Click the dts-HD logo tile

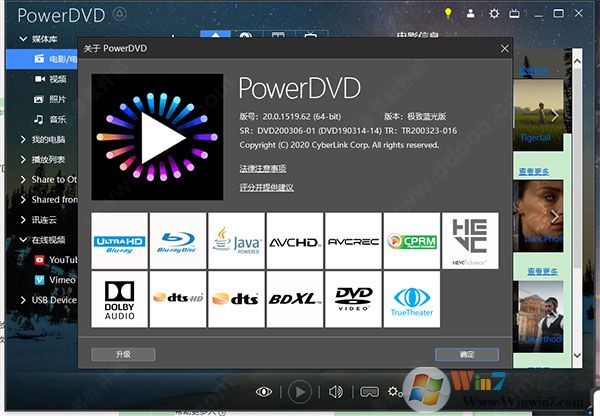178,299
